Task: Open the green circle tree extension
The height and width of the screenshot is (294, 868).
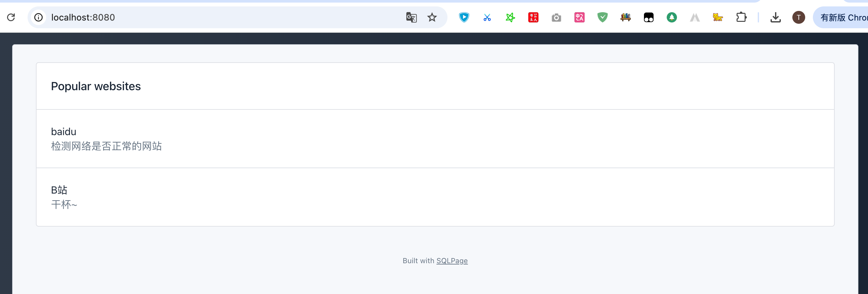Action: [x=672, y=17]
